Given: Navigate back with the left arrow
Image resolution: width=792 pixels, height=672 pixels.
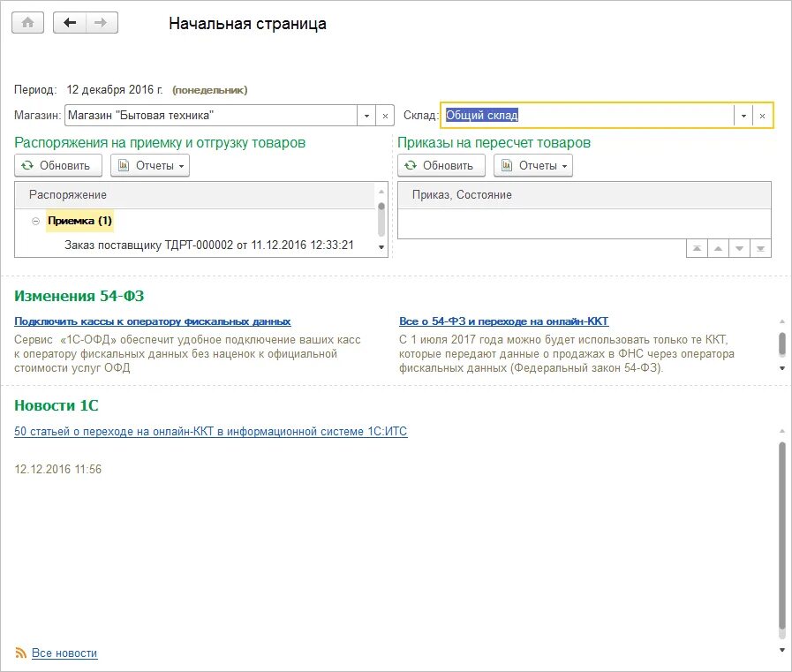Looking at the screenshot, I should 70,23.
